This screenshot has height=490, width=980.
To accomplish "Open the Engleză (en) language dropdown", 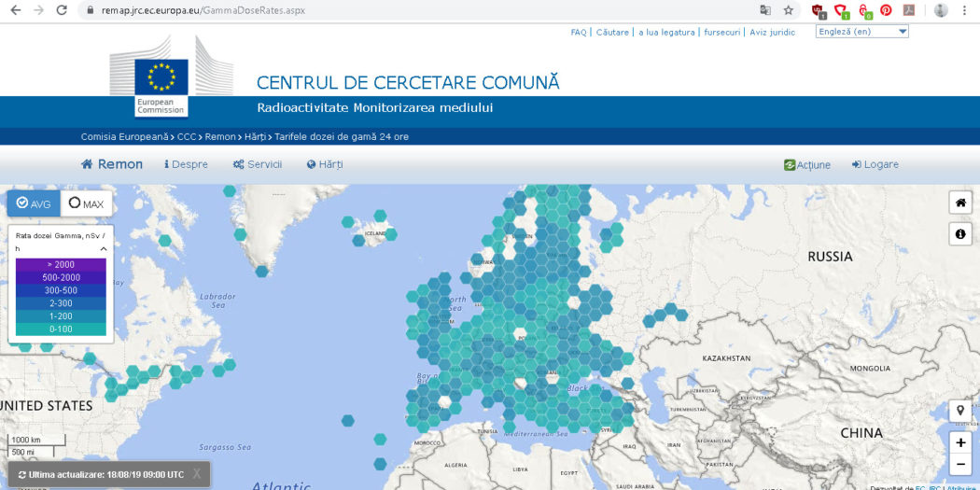I will point(861,32).
